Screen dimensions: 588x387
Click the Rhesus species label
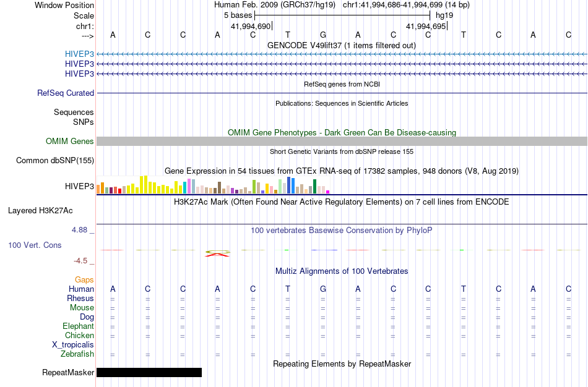(x=80, y=298)
